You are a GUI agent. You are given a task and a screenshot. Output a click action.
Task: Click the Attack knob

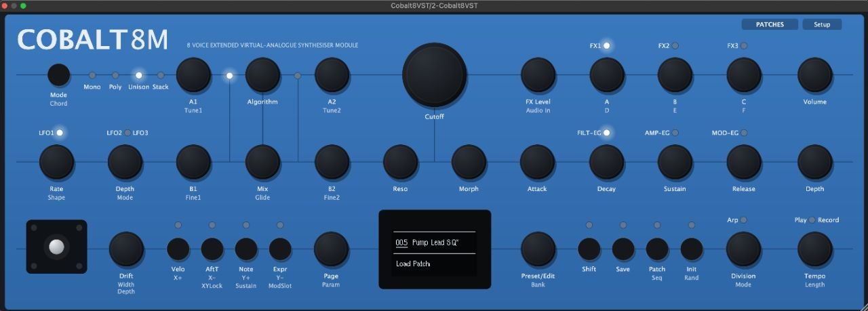(x=538, y=162)
